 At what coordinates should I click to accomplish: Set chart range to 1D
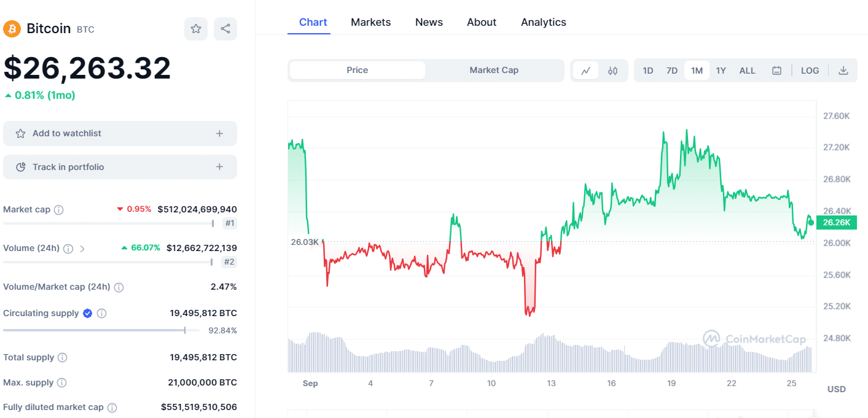coord(648,71)
